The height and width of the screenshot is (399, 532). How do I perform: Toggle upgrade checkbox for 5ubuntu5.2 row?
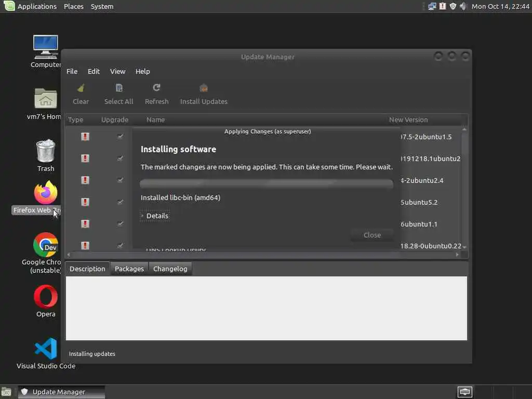coord(120,202)
